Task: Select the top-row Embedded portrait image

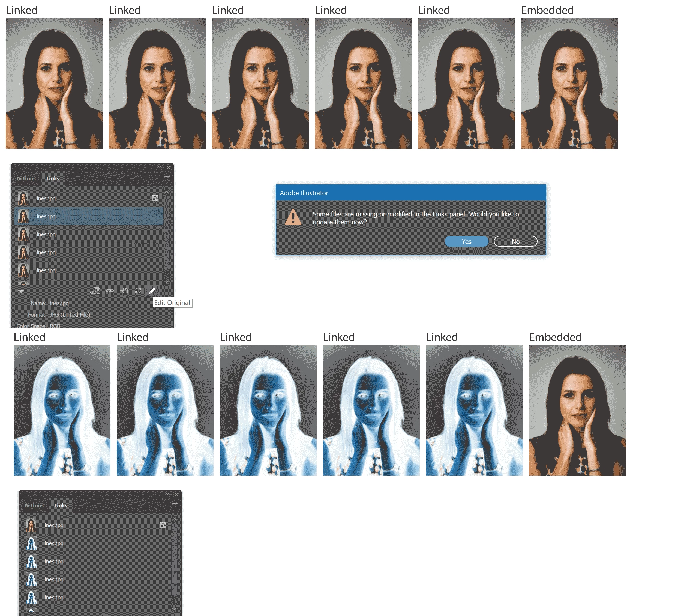Action: tap(569, 84)
